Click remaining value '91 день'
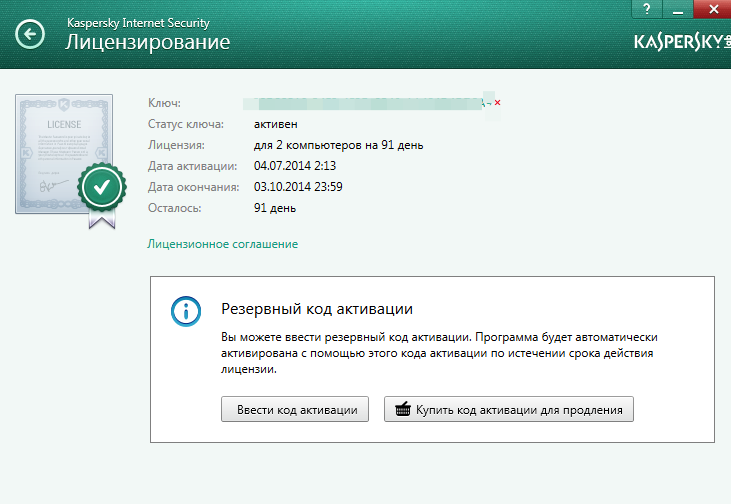 275,208
